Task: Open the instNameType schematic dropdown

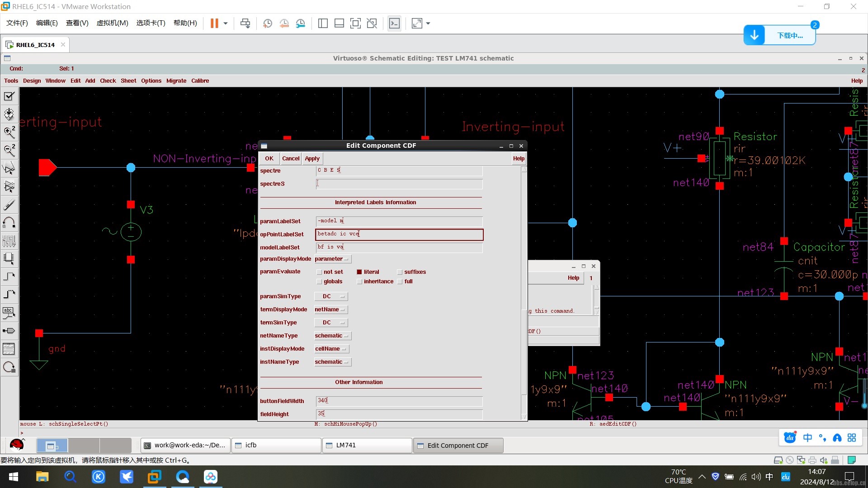Action: pyautogui.click(x=333, y=362)
